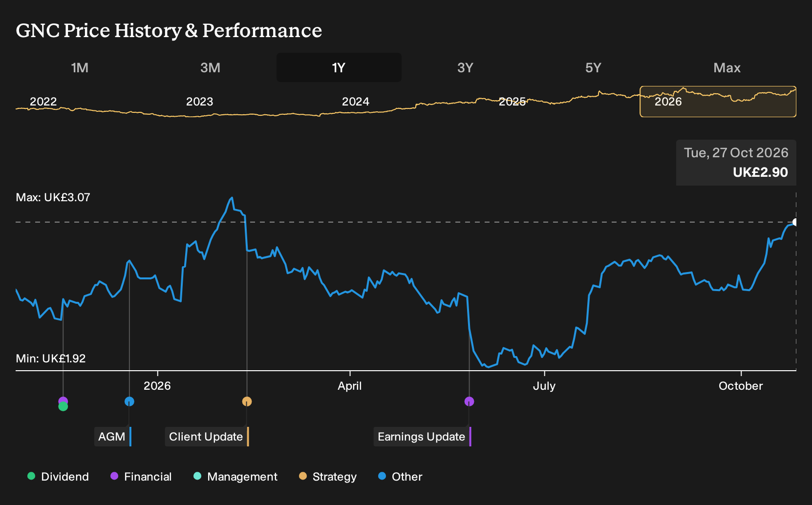
Task: Click the 2023 label in the overview chart
Action: (x=200, y=102)
